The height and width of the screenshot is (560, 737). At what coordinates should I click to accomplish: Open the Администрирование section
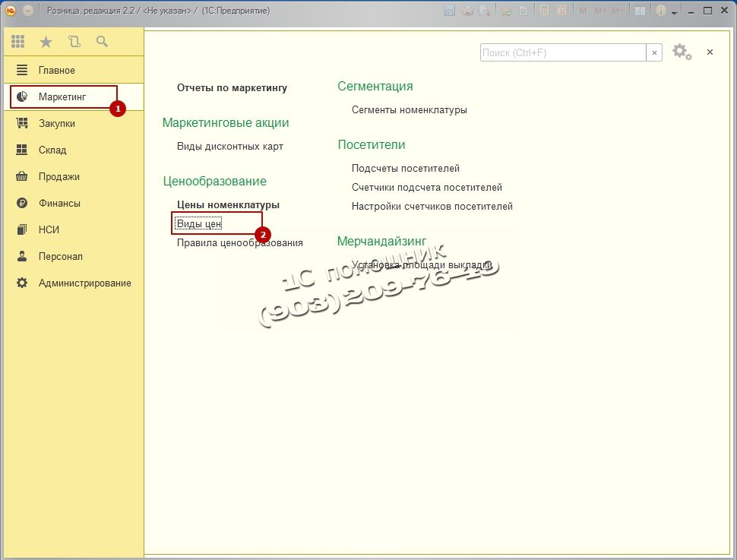click(84, 283)
